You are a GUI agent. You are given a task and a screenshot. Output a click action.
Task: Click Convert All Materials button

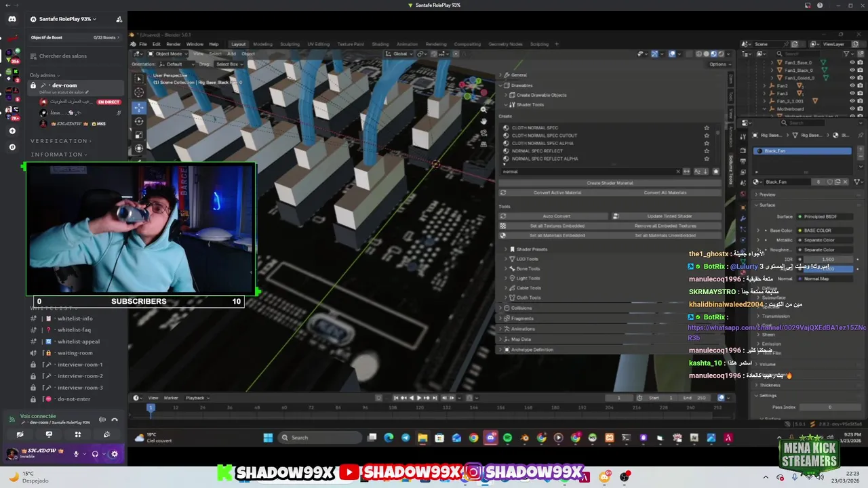pos(665,192)
